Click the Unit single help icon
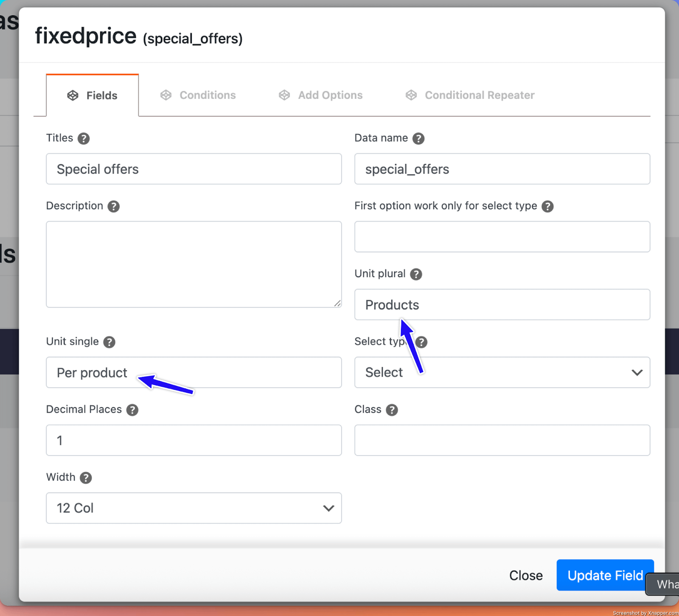Image resolution: width=679 pixels, height=616 pixels. click(109, 342)
